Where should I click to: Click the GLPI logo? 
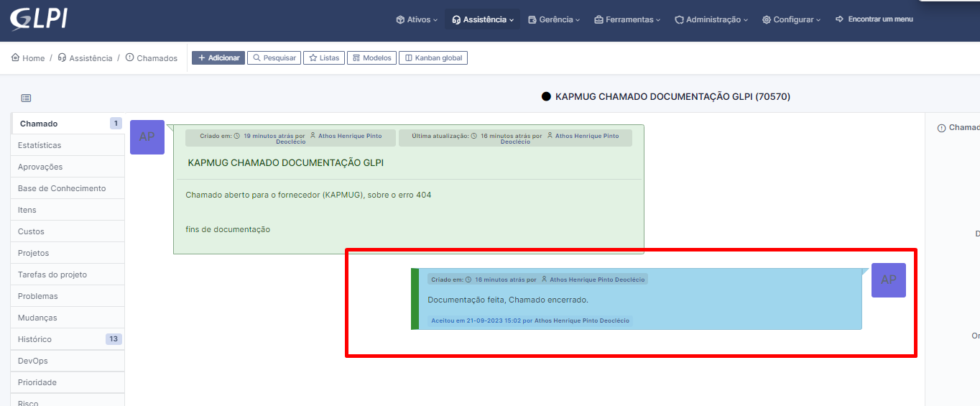[38, 19]
